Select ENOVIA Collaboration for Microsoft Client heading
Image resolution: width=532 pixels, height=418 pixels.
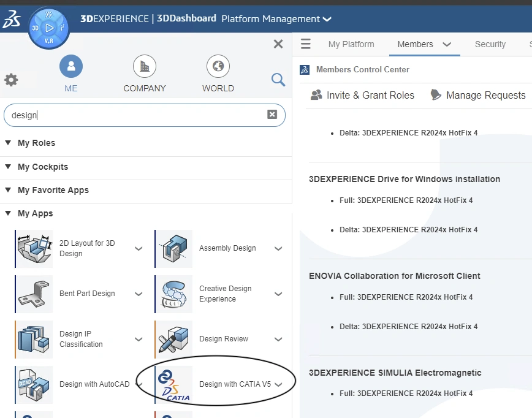[395, 276]
